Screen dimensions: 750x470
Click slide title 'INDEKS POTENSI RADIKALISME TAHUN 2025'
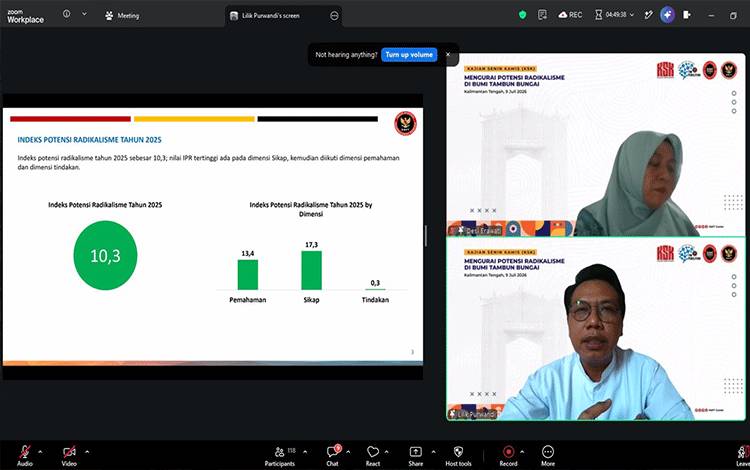click(89, 140)
